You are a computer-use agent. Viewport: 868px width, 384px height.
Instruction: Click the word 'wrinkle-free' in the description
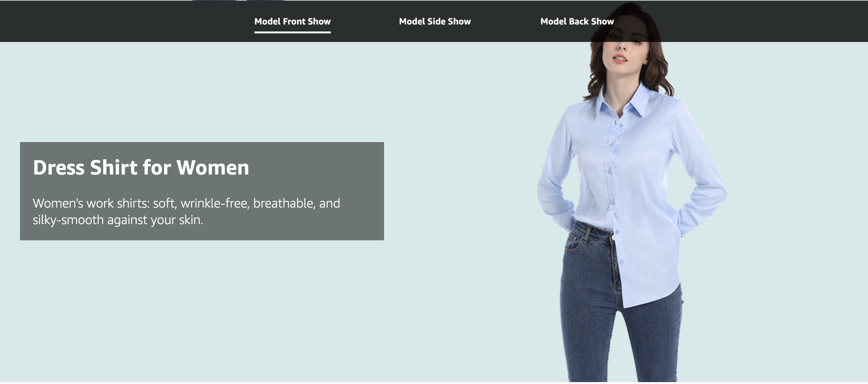pos(215,203)
